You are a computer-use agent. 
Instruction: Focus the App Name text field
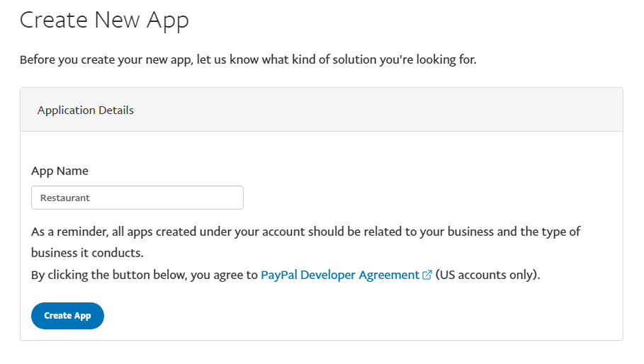(x=137, y=198)
